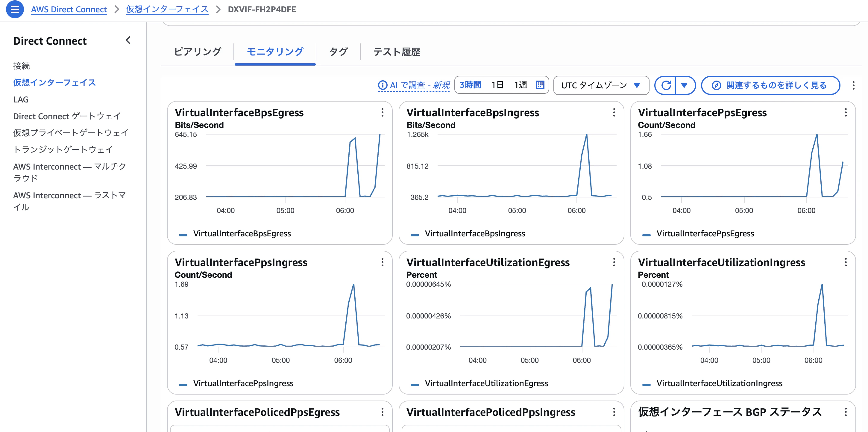Viewport: 868px width, 432px height.
Task: Click the VirtualInterfaceBpsIngress graph title
Action: pos(473,113)
